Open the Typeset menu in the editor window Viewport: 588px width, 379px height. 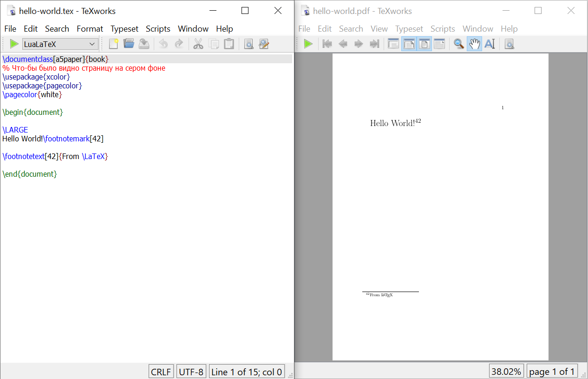coord(124,29)
